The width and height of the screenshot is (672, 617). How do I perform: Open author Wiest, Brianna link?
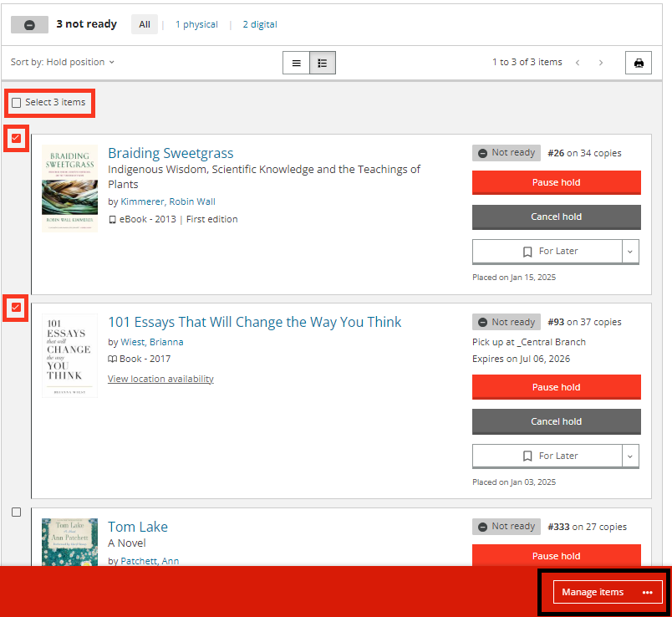click(x=152, y=342)
